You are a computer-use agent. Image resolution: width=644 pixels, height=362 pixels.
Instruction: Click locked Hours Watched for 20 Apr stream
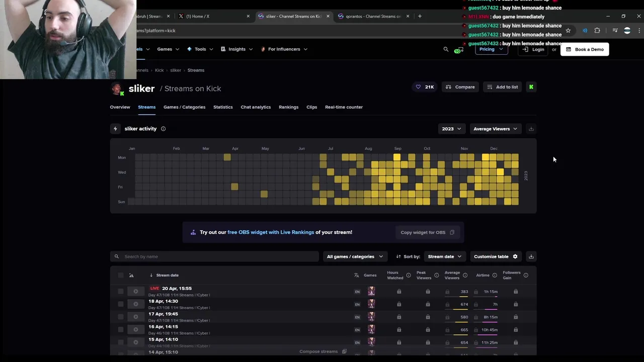pos(399,291)
